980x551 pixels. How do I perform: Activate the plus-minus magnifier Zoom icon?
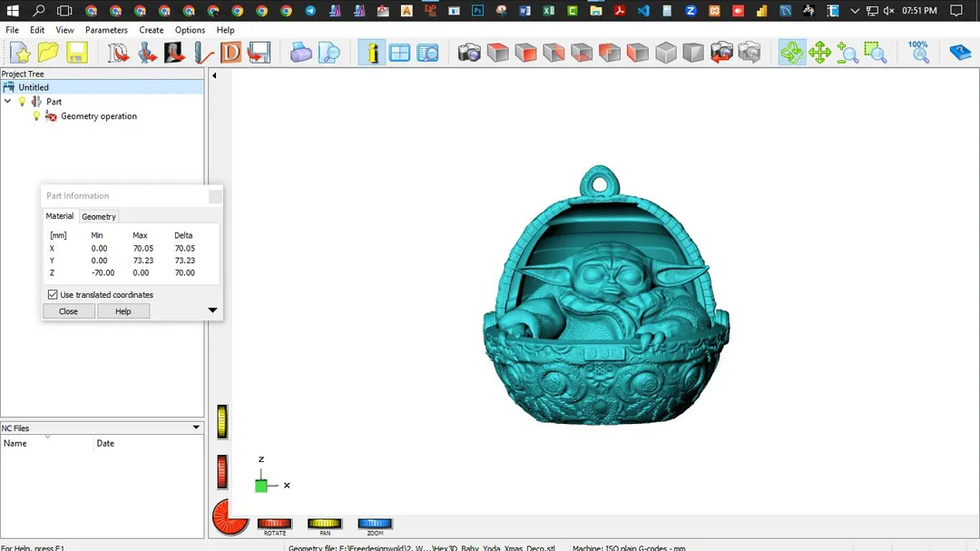848,54
